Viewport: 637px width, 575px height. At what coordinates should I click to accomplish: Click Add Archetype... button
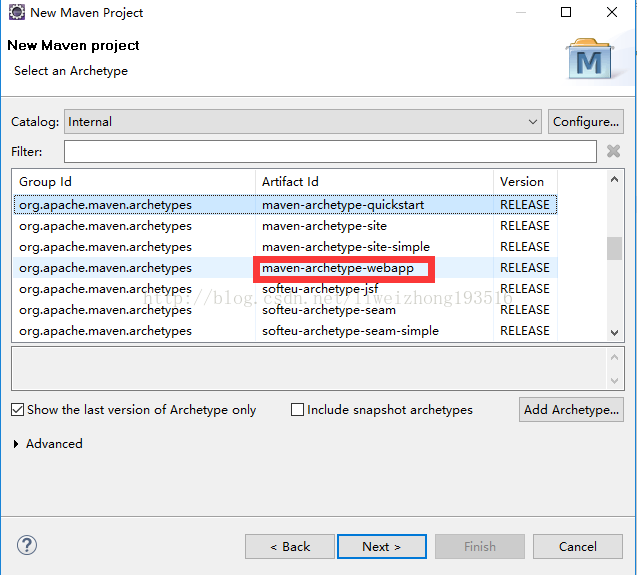coord(571,410)
